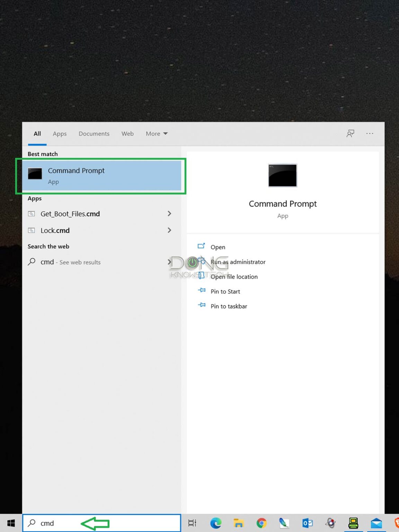Open Microsoft Edge from the taskbar
Screen dimensions: 399x532
coord(215,523)
